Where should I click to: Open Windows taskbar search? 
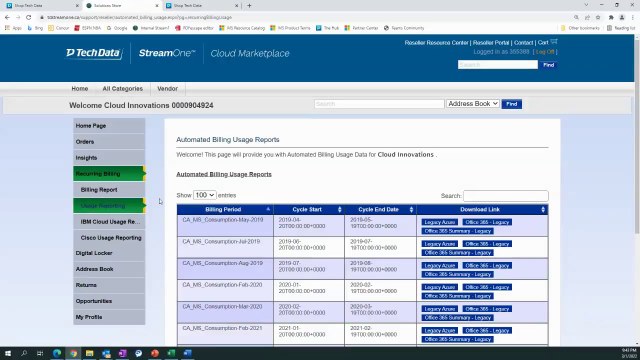pyautogui.click(x=24, y=353)
